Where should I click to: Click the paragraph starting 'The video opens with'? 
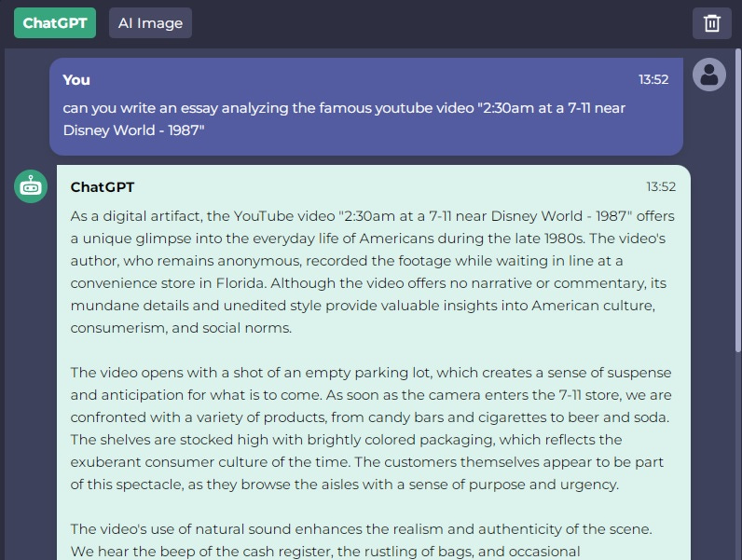(x=371, y=429)
